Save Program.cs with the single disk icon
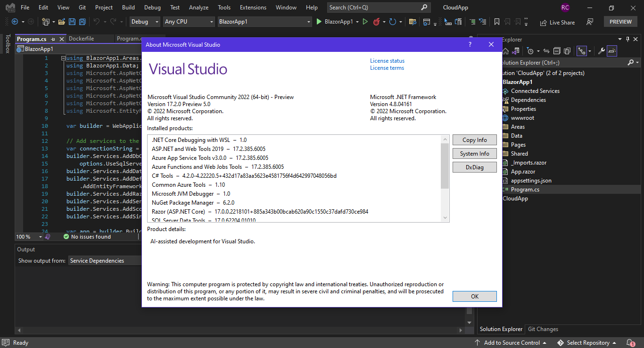 tap(72, 22)
